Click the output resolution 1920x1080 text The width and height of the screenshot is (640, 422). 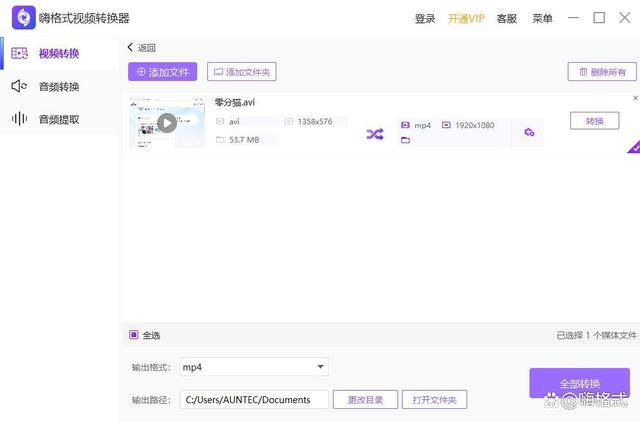click(475, 125)
